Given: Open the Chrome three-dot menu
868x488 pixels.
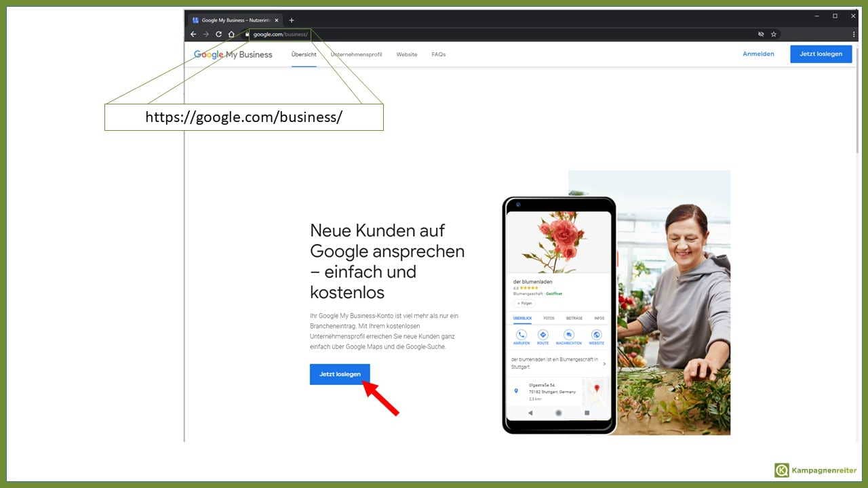Looking at the screenshot, I should pyautogui.click(x=854, y=34).
